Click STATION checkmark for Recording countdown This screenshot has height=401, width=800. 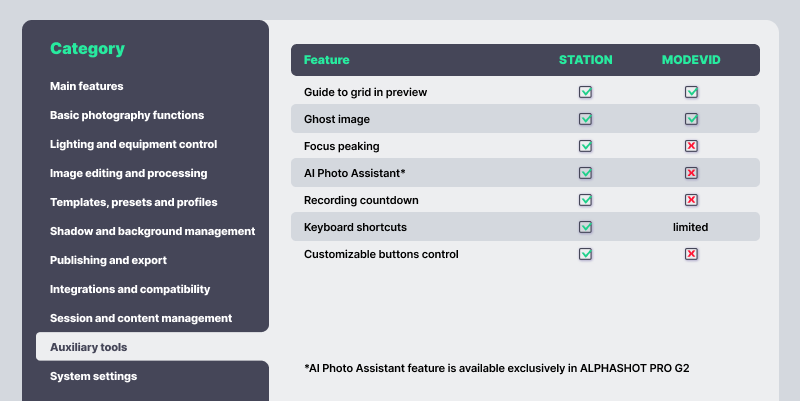[585, 200]
